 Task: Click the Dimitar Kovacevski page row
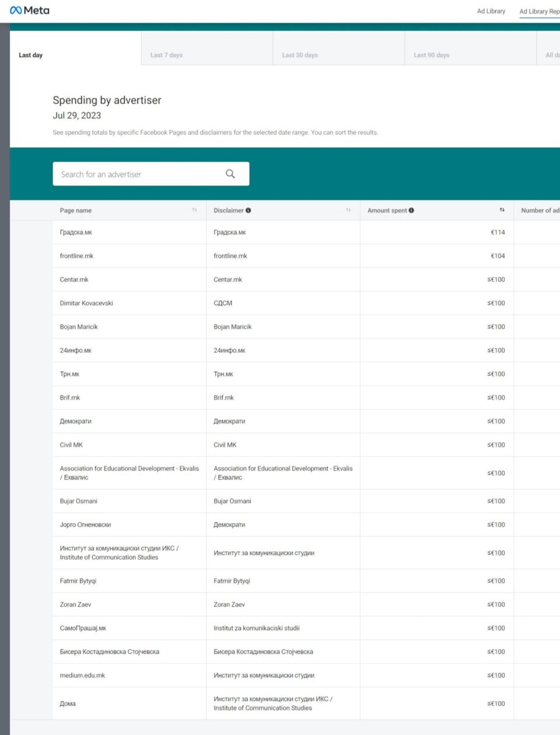point(86,303)
